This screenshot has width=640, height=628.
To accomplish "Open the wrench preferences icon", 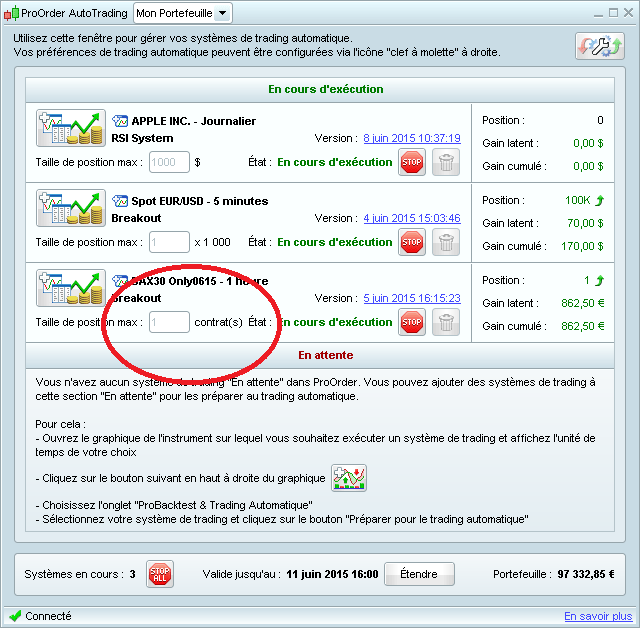I will [x=600, y=46].
